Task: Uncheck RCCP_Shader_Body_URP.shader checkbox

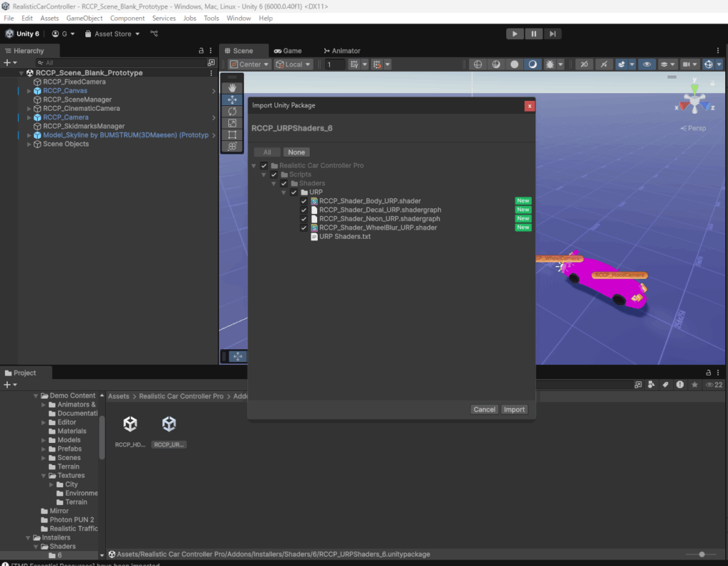Action: tap(304, 201)
